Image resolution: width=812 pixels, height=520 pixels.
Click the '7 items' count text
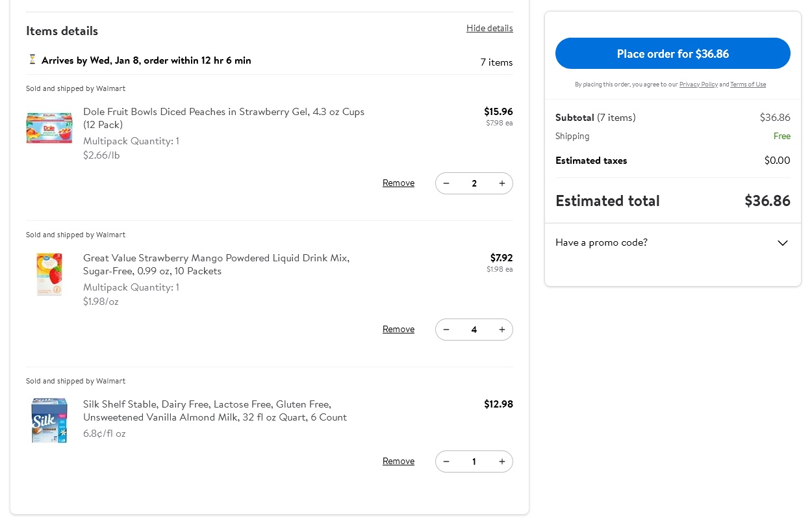click(x=497, y=62)
